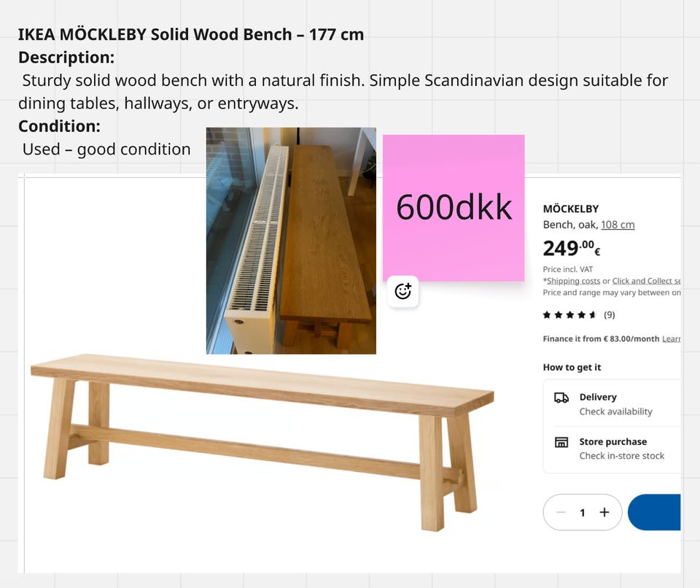The image size is (700, 588).
Task: Click the store purchase icon
Action: (x=561, y=442)
